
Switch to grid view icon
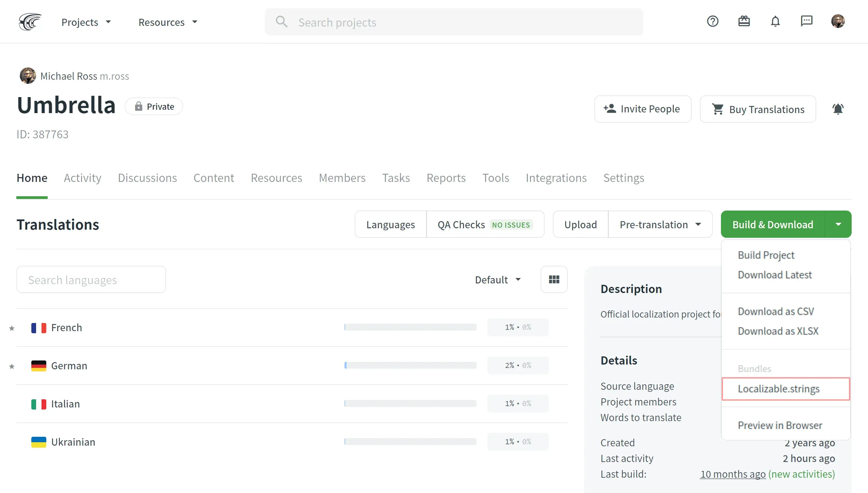pyautogui.click(x=554, y=279)
